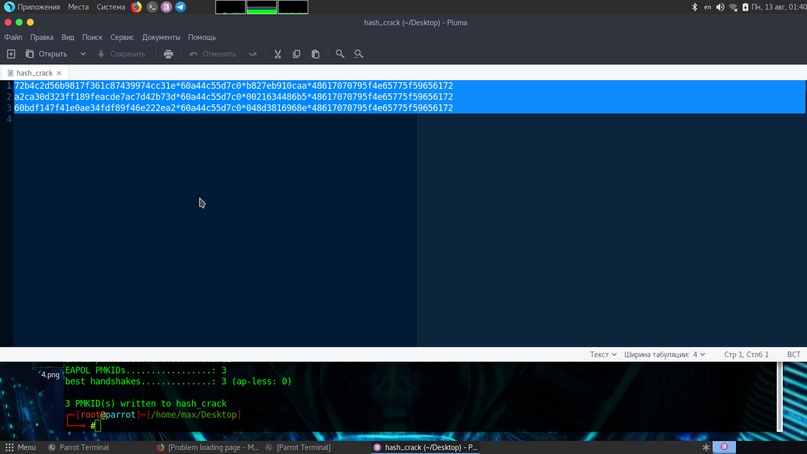Open Telegram from the top panel
The image size is (807, 454).
click(x=180, y=7)
